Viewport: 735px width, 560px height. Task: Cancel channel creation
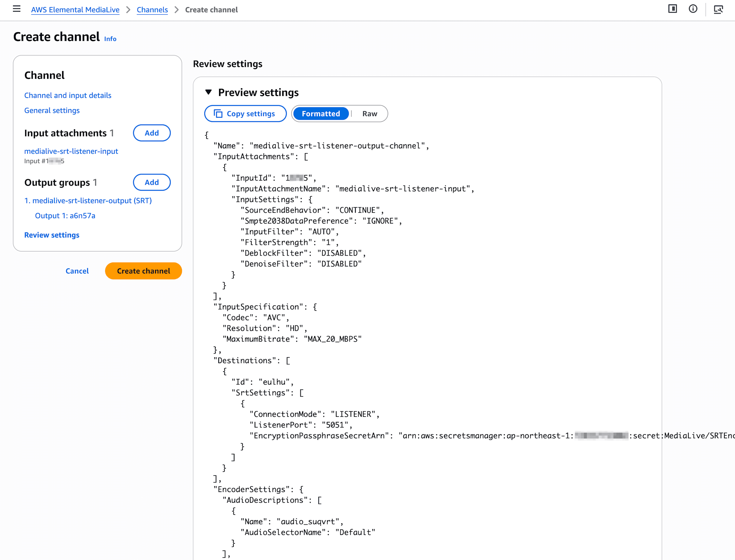[77, 271]
